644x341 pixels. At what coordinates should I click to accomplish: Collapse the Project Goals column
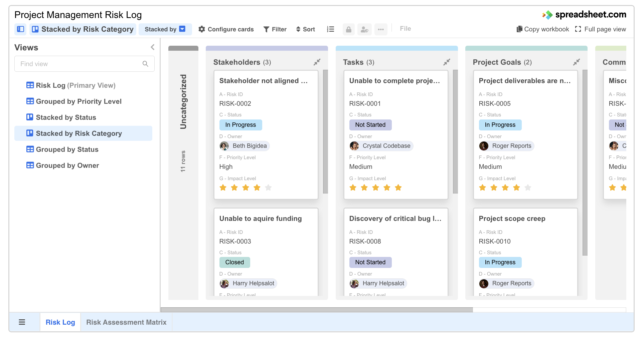coord(577,62)
